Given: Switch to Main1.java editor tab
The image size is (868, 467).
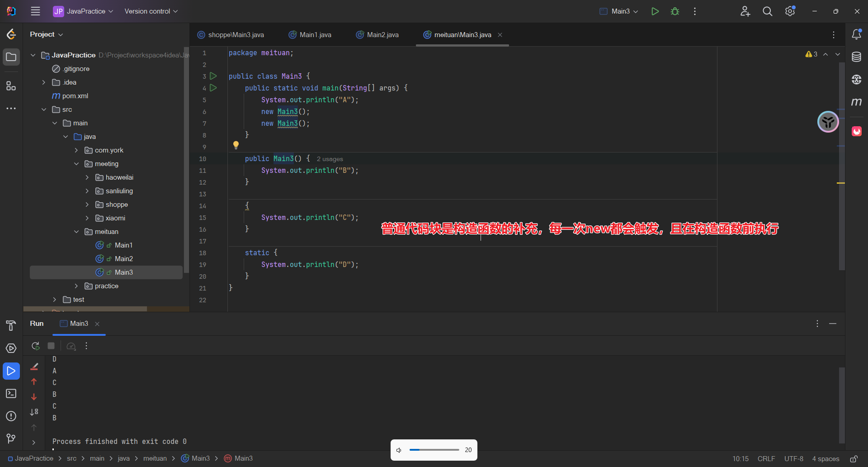Looking at the screenshot, I should [310, 35].
